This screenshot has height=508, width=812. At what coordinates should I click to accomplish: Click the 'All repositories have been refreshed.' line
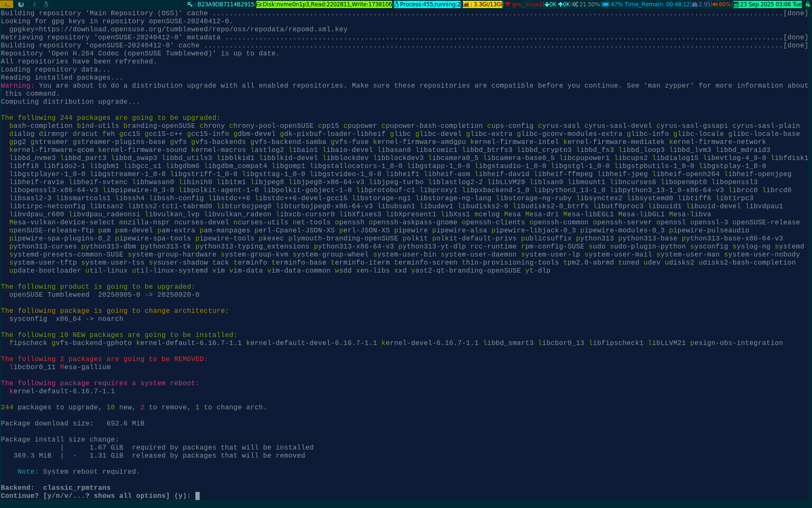pos(79,61)
